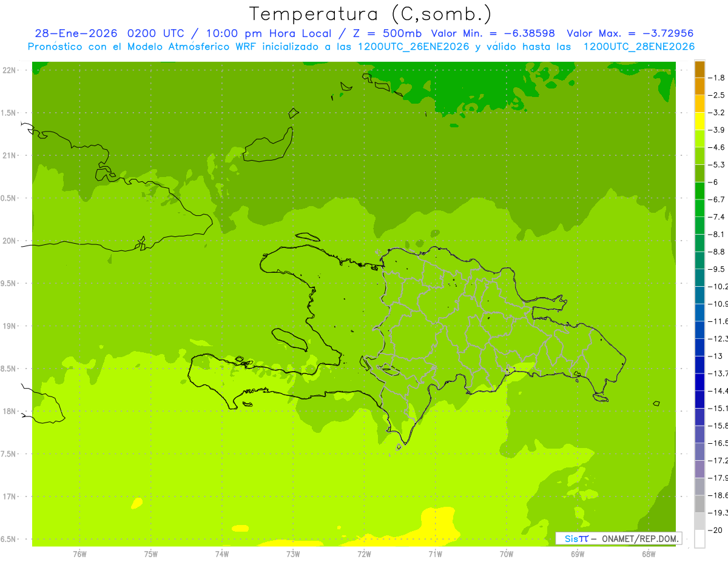Click "1200UTC_26ENE2026" initialization time
728x562 pixels.
414,47
